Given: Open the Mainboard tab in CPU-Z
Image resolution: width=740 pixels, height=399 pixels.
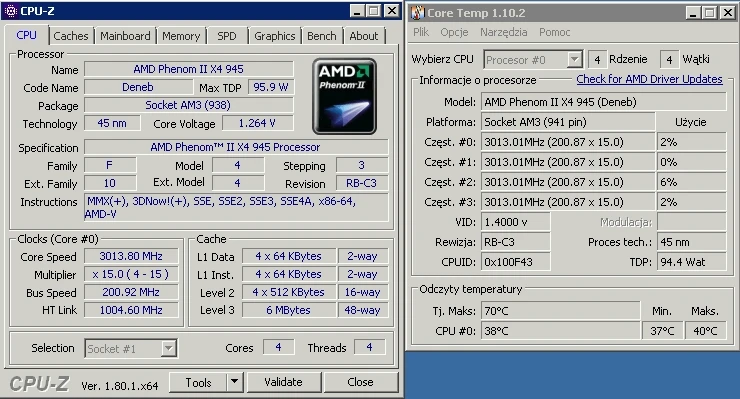Looking at the screenshot, I should [x=125, y=36].
